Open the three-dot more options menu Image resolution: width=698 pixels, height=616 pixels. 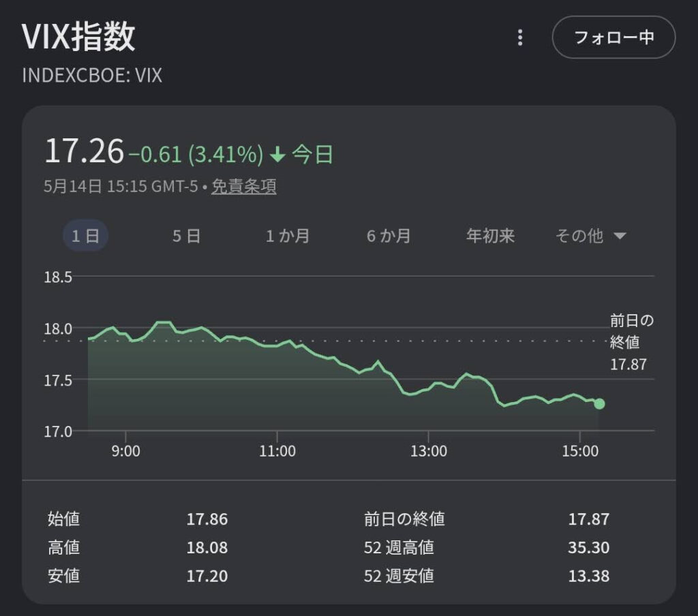click(520, 38)
